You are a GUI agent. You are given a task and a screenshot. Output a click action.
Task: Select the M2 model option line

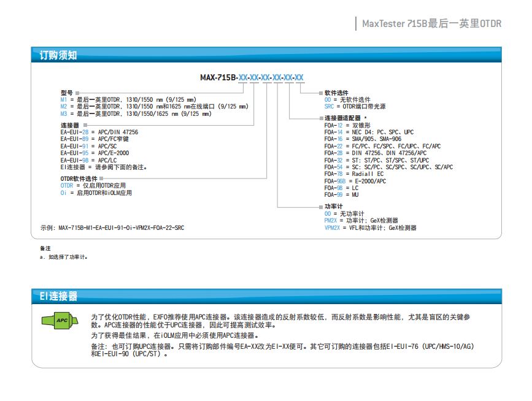point(155,107)
